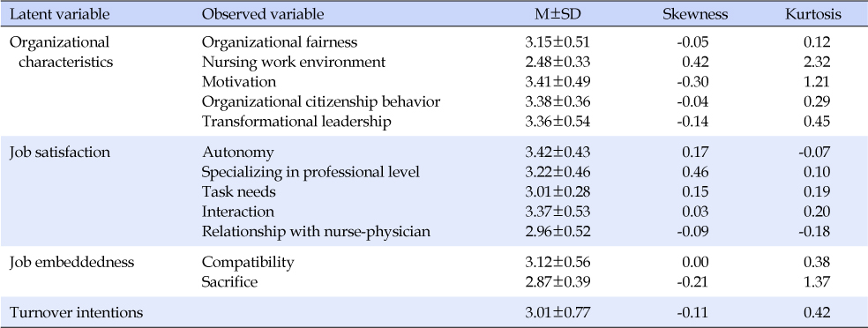Click the Transformational leadership label
This screenshot has height=328, width=868.
click(x=296, y=122)
